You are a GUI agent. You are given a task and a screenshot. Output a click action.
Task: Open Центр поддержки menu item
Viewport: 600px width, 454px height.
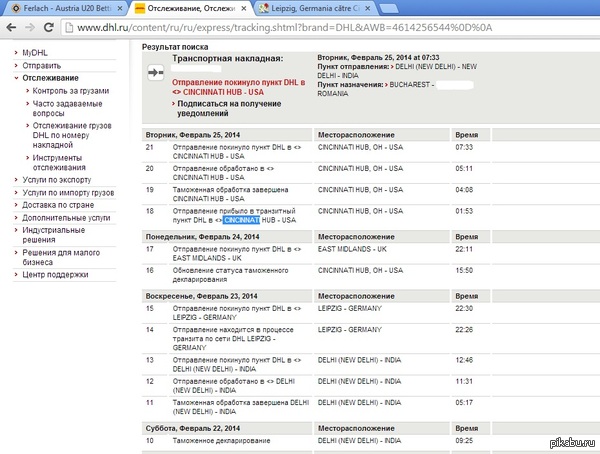(55, 274)
